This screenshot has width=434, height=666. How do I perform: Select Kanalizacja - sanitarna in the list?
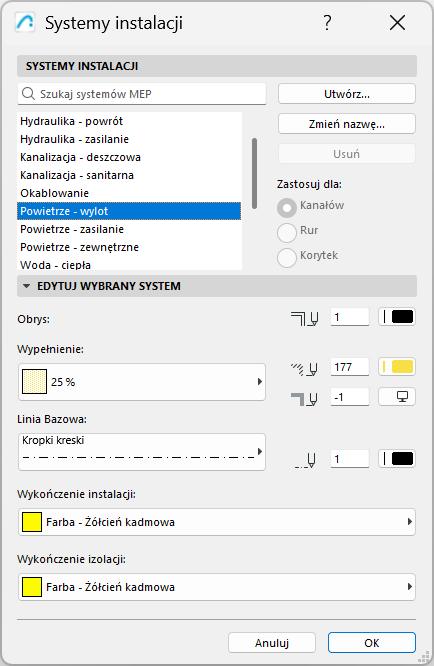[x=130, y=175]
